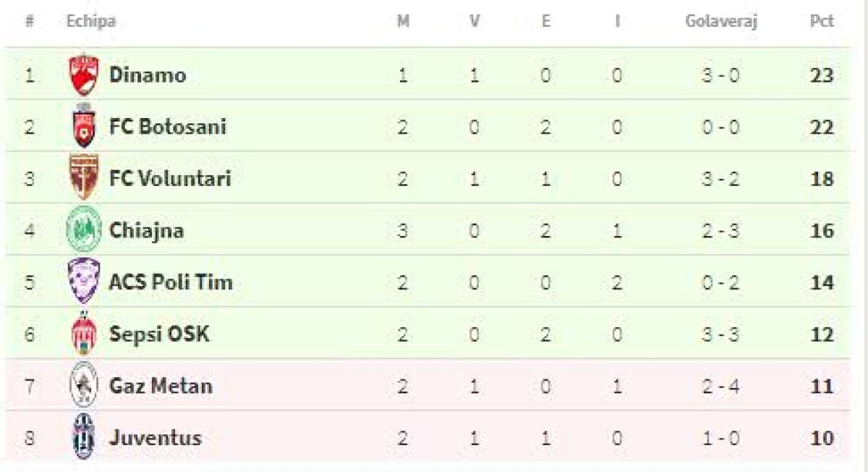Open the Gaz Metan team link
The image size is (868, 472).
[161, 385]
